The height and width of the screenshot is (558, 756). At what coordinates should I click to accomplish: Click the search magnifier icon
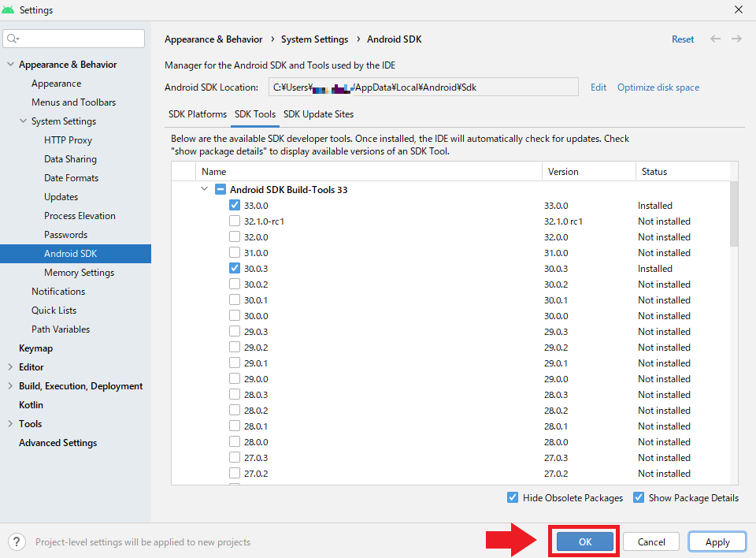click(x=13, y=39)
